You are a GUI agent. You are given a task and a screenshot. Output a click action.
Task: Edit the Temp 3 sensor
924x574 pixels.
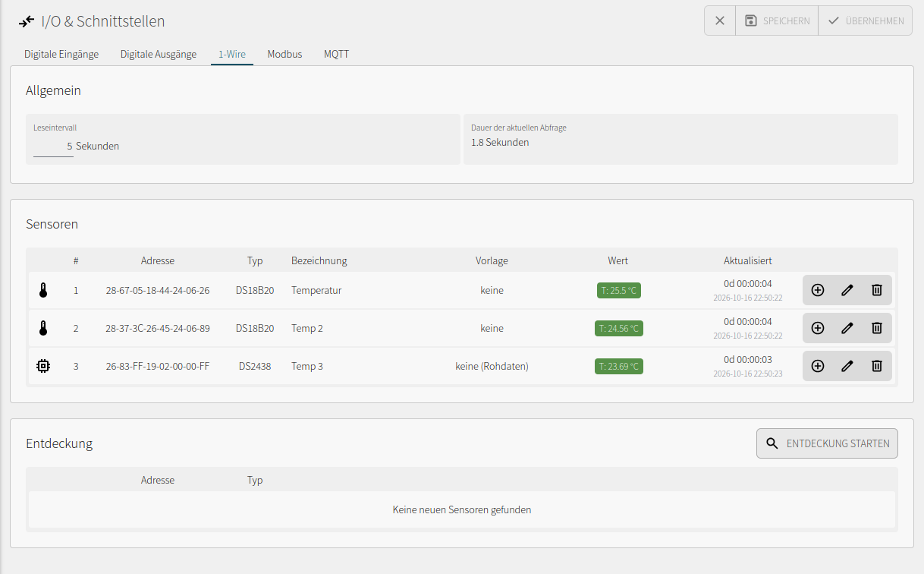point(847,366)
